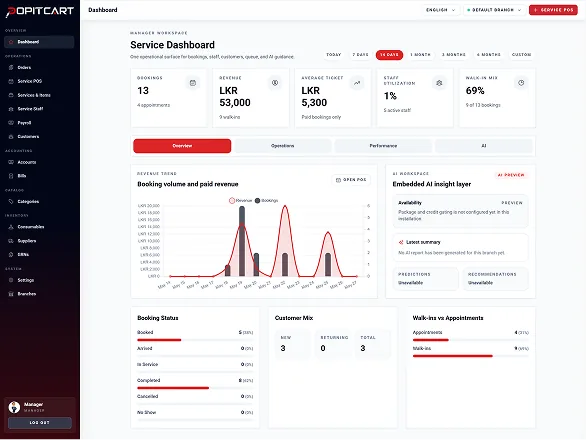Click the Manager profile avatar

(x=14, y=407)
